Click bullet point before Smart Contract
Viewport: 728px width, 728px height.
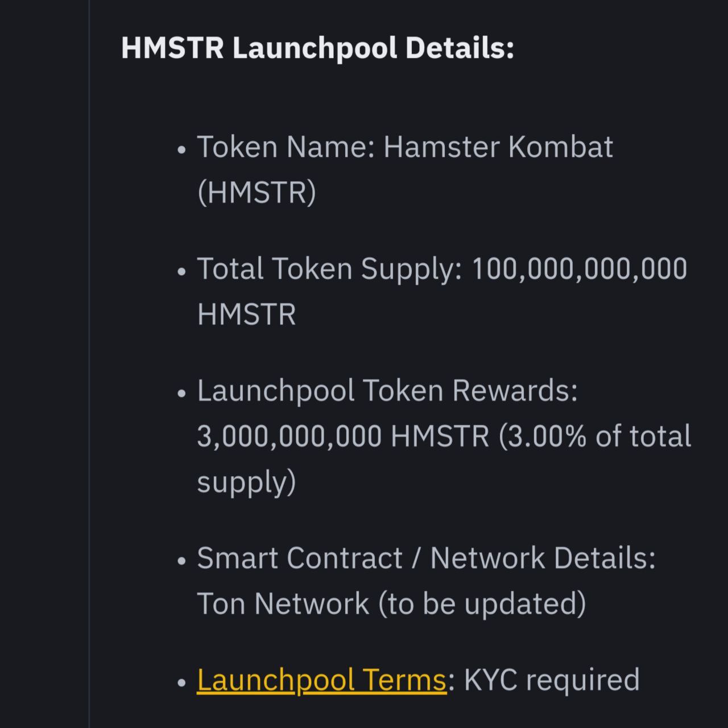(x=181, y=561)
